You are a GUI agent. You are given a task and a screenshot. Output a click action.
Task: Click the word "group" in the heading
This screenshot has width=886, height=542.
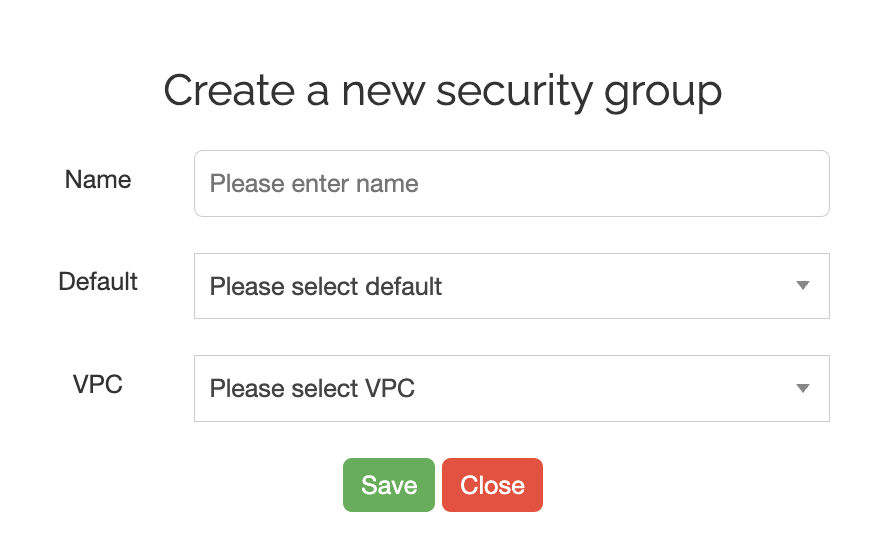pyautogui.click(x=663, y=93)
